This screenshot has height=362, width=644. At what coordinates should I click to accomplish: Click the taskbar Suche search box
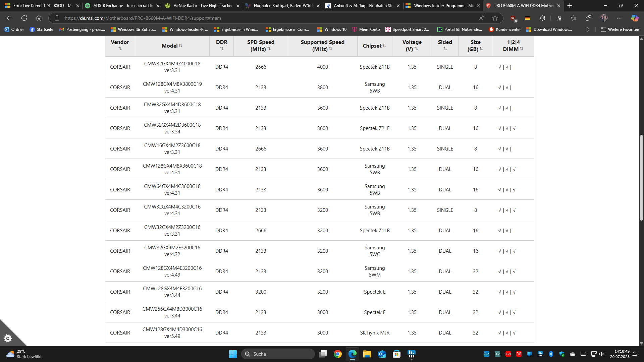[278, 354]
